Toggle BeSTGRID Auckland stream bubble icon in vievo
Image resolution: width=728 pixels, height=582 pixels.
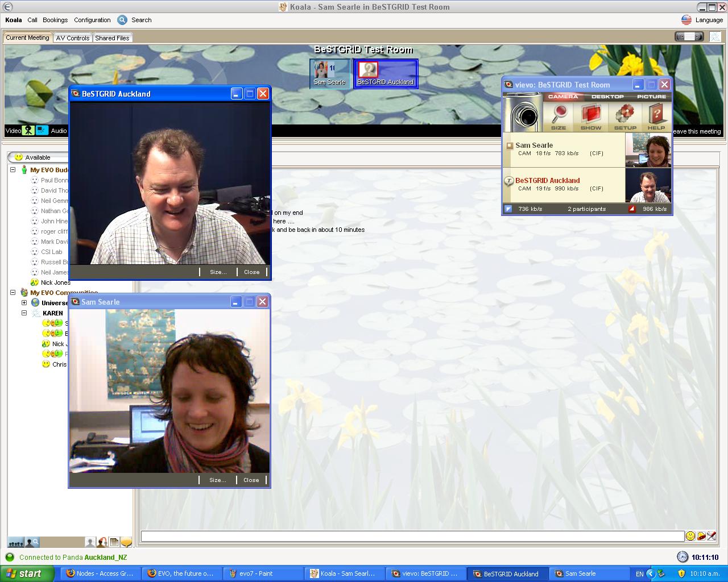pyautogui.click(x=510, y=181)
